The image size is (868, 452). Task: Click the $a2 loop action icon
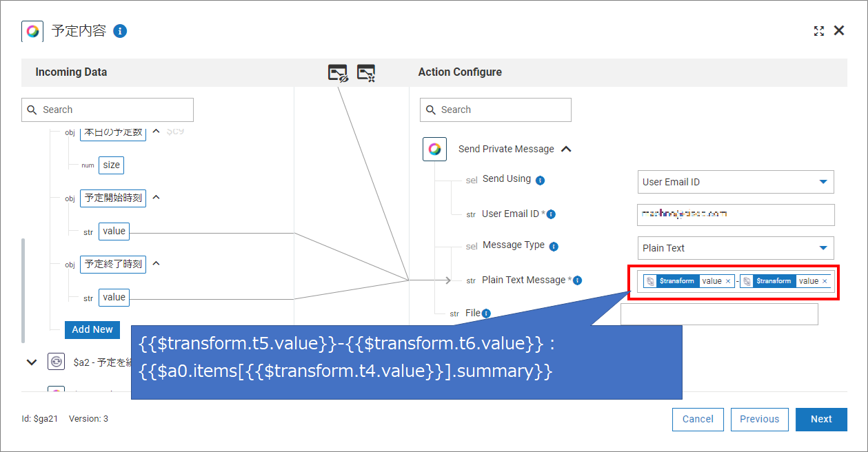pos(56,362)
